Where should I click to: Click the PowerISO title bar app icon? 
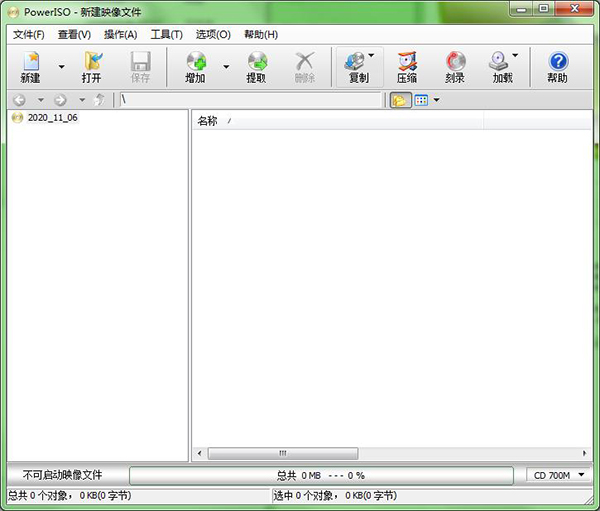point(13,13)
